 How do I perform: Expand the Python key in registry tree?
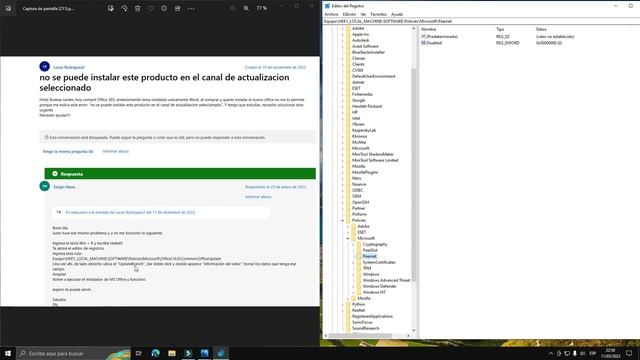point(342,304)
